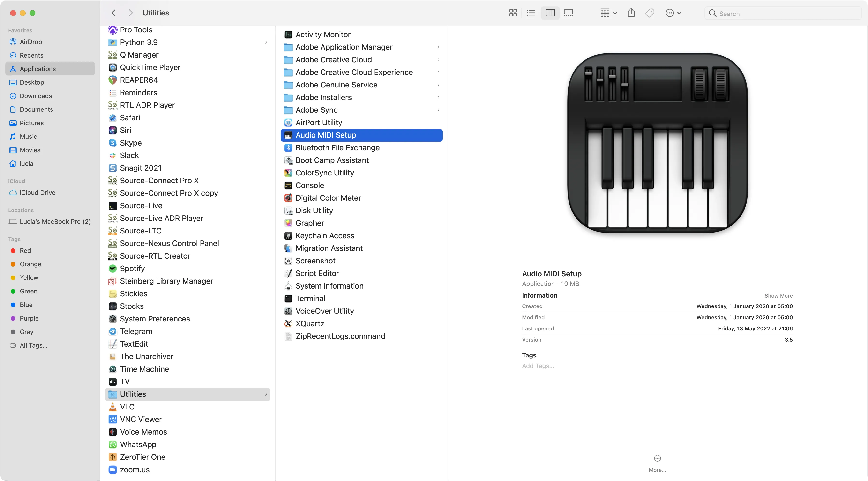Select the REAPER64 app icon
The height and width of the screenshot is (481, 868).
(x=112, y=80)
